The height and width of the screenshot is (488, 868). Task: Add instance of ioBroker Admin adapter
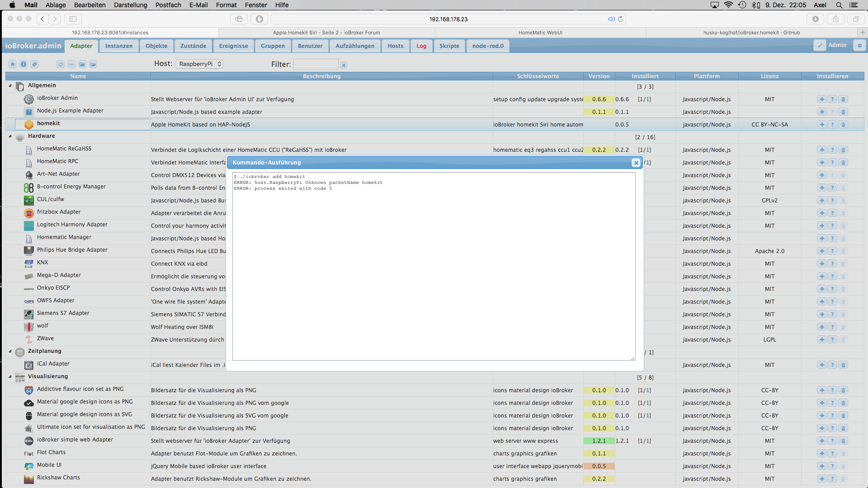pos(822,99)
